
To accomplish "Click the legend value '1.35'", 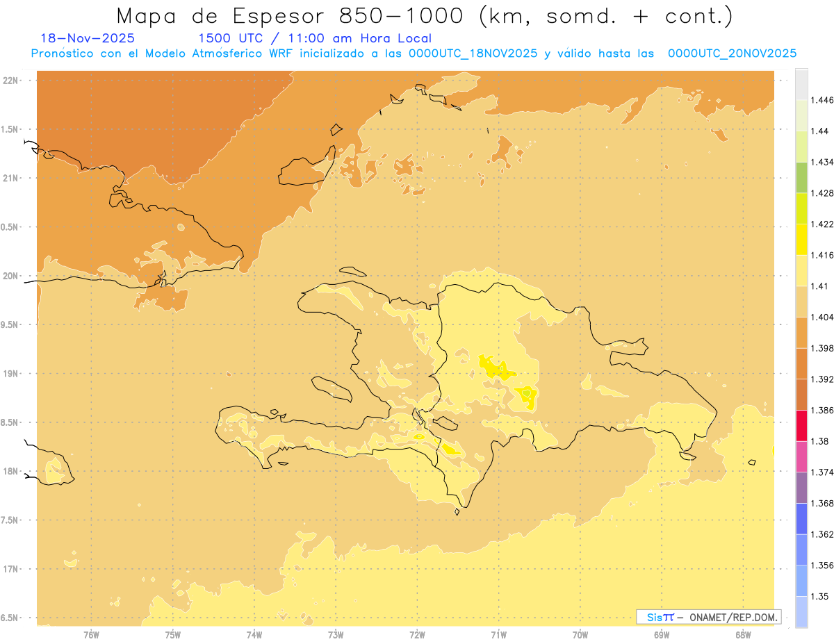I will (820, 596).
